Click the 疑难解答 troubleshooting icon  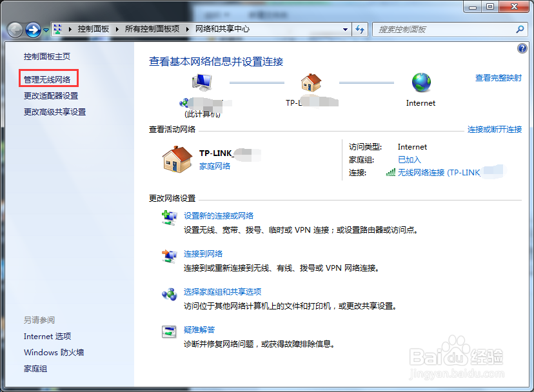click(x=169, y=332)
